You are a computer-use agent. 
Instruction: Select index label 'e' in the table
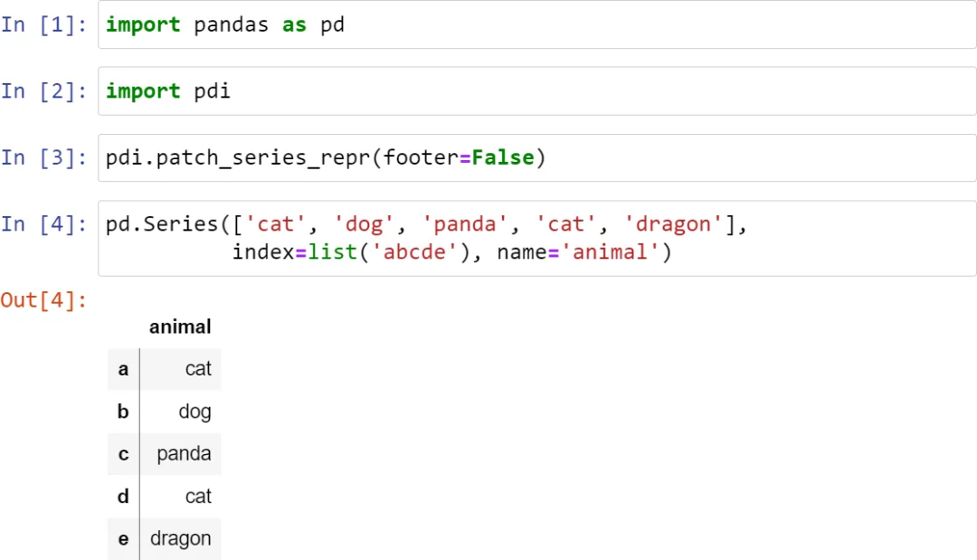pyautogui.click(x=123, y=539)
